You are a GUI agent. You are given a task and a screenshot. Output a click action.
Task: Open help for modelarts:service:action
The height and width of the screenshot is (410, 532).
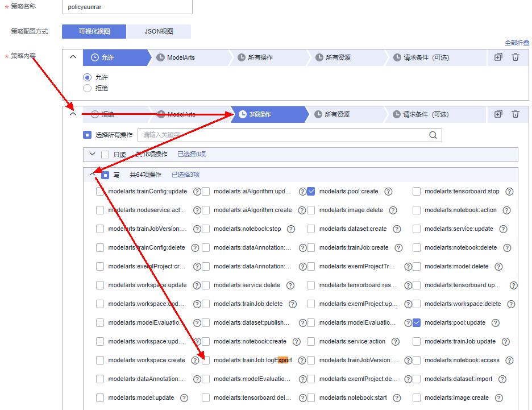395,341
